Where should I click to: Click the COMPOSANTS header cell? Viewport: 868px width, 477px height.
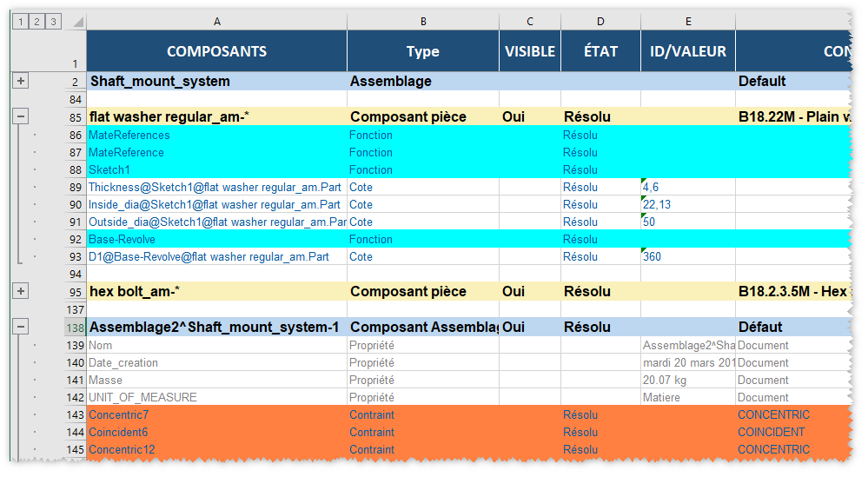(216, 51)
